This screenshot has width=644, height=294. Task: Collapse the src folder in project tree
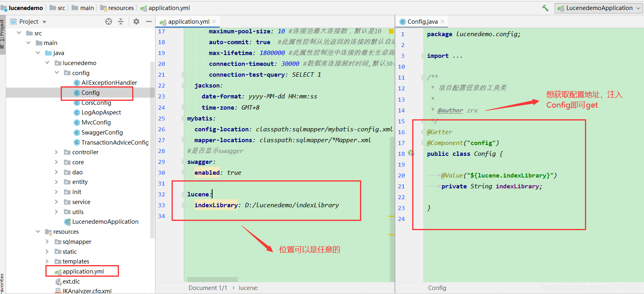19,33
